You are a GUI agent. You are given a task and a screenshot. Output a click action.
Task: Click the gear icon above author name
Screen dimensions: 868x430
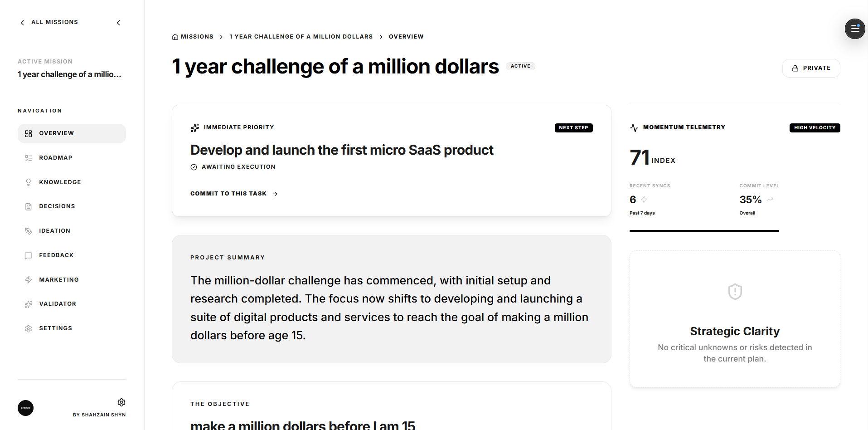pyautogui.click(x=121, y=402)
